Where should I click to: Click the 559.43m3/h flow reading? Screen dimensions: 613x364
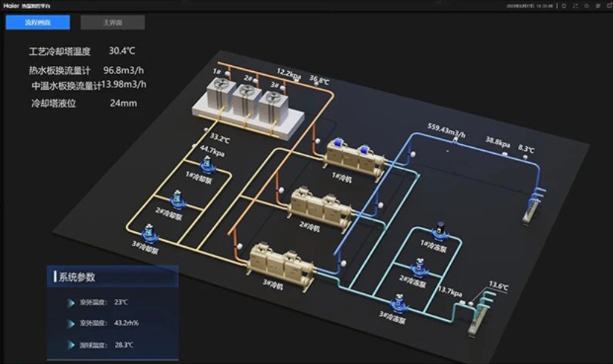[x=446, y=130]
